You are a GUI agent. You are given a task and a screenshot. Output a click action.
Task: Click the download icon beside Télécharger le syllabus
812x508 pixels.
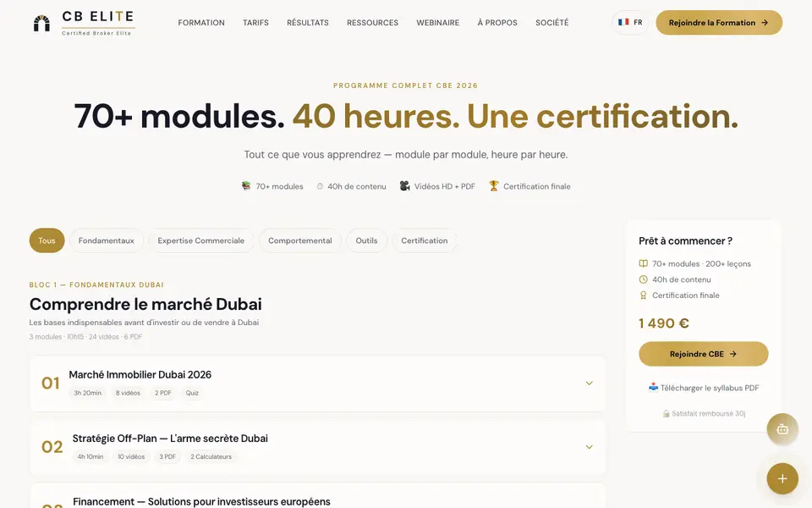[653, 387]
